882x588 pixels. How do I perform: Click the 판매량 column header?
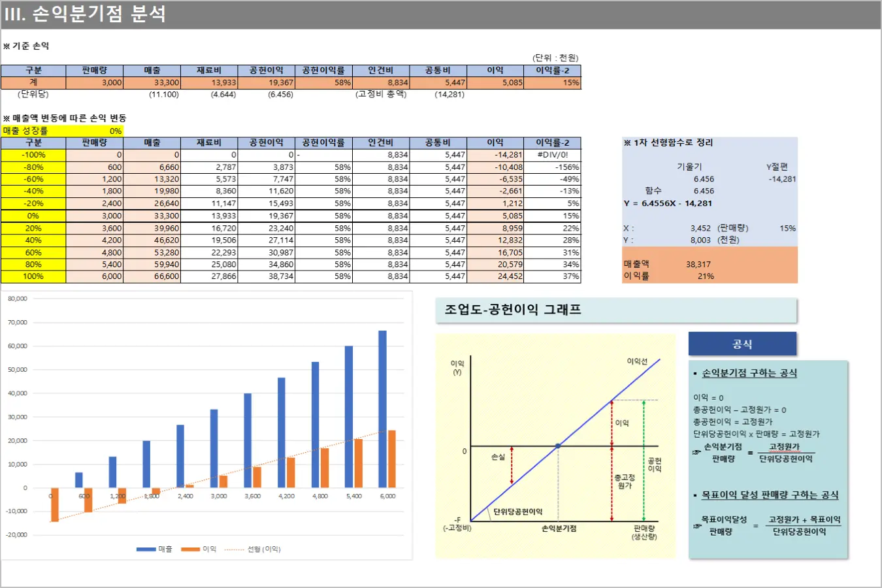point(93,142)
